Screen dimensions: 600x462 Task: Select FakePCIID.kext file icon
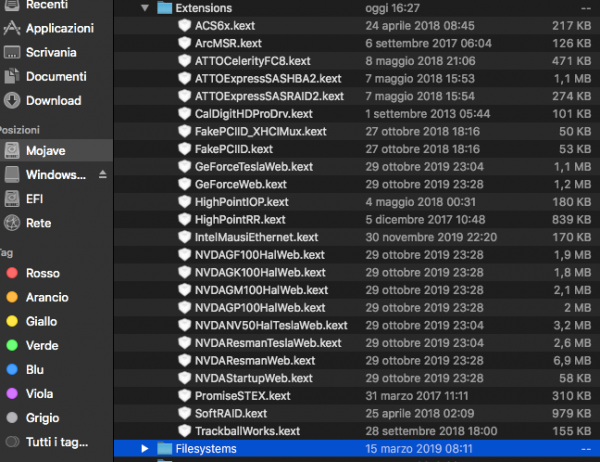pyautogui.click(x=184, y=149)
